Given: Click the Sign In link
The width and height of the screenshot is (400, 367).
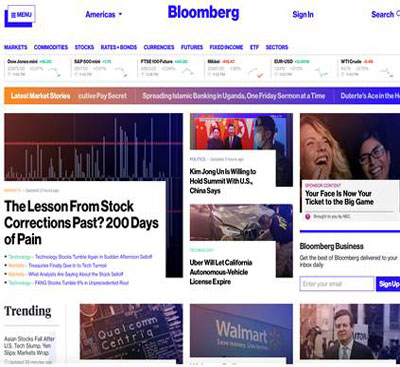Looking at the screenshot, I should click(x=303, y=15).
